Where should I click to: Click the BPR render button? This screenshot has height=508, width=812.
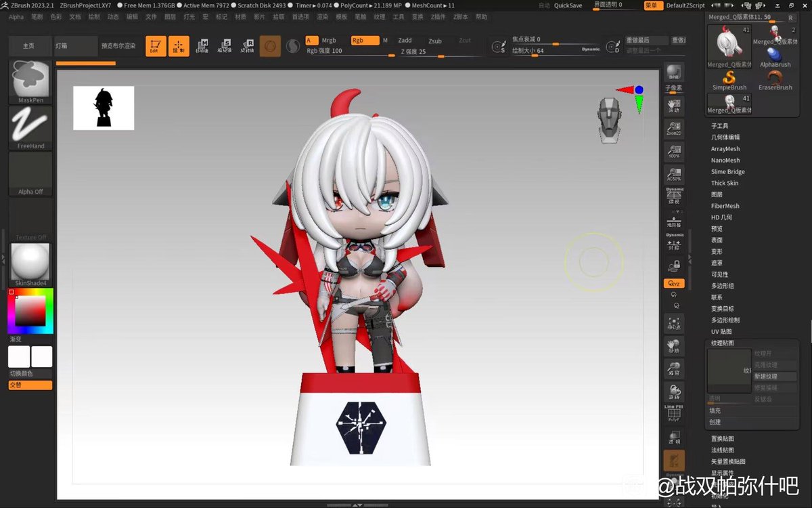coord(673,73)
